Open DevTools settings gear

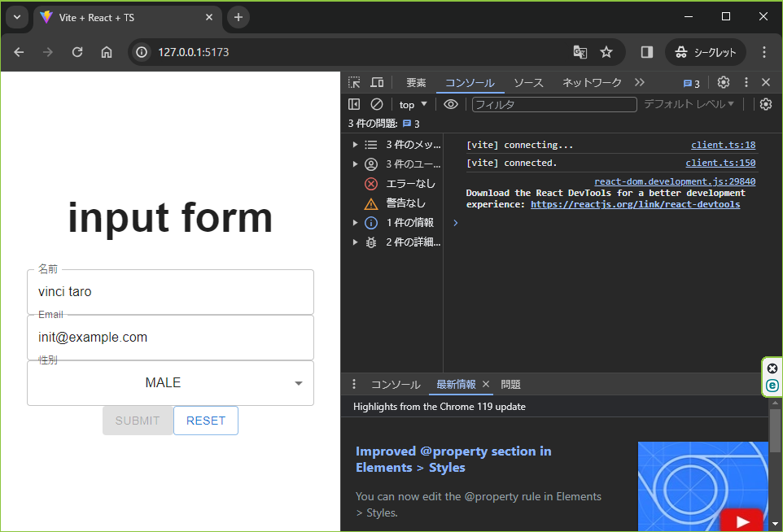[x=724, y=82]
